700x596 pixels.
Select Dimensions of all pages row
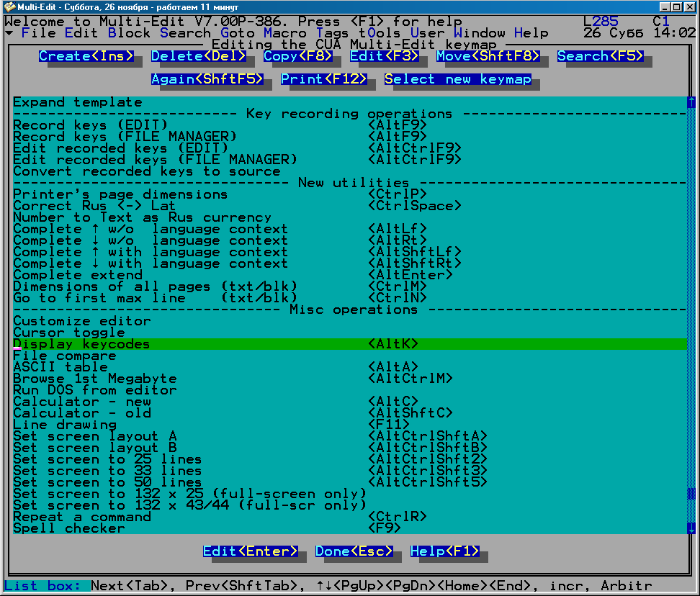[350, 286]
